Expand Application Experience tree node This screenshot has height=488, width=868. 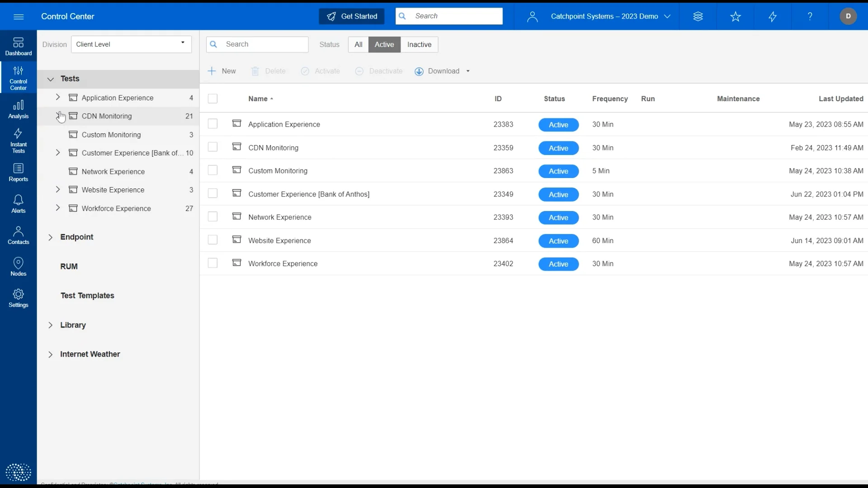pyautogui.click(x=58, y=97)
